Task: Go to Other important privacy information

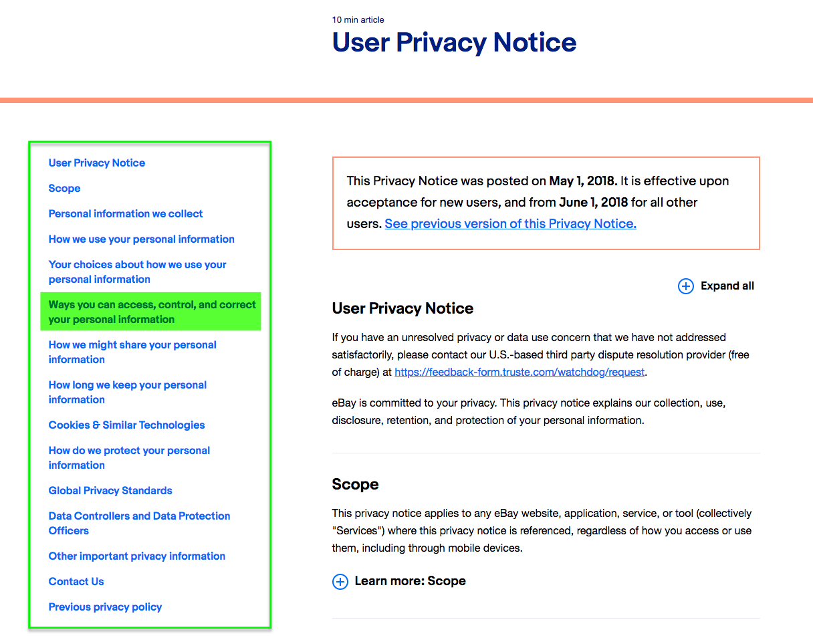Action: click(137, 556)
